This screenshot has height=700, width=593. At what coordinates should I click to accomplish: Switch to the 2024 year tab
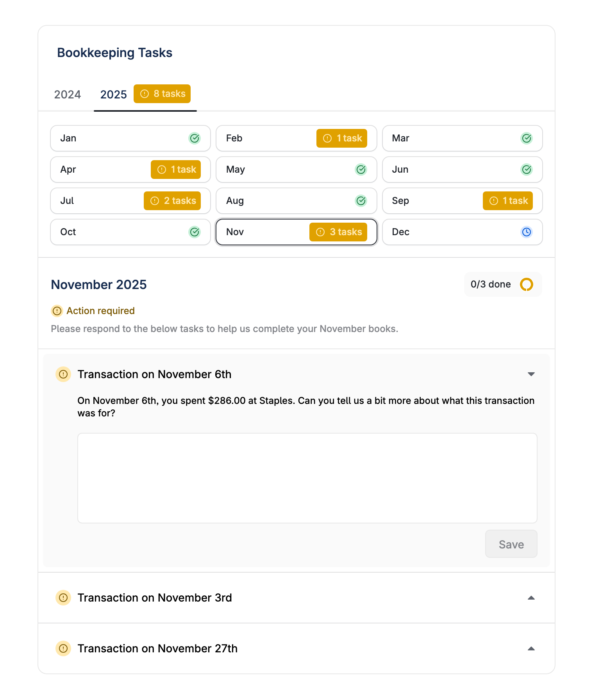click(x=67, y=95)
